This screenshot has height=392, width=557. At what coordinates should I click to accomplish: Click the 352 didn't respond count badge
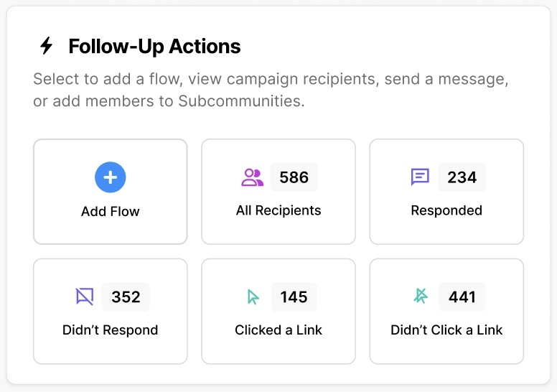[126, 297]
